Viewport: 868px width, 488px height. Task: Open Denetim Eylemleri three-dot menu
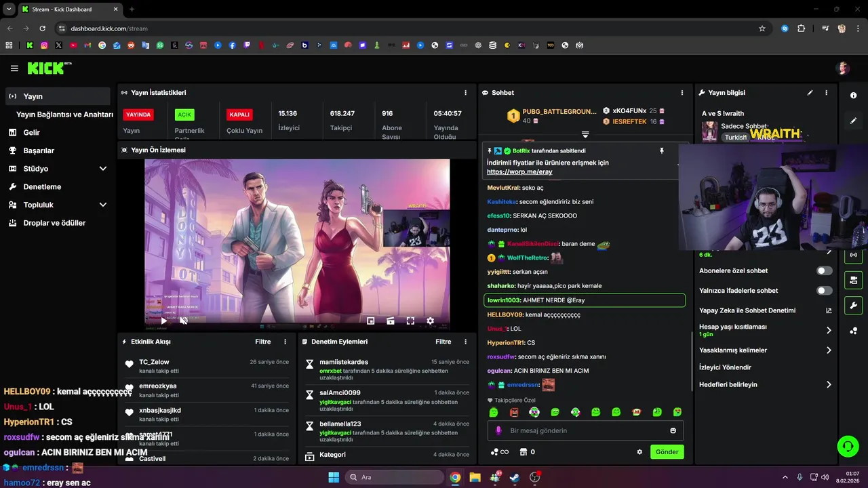465,342
